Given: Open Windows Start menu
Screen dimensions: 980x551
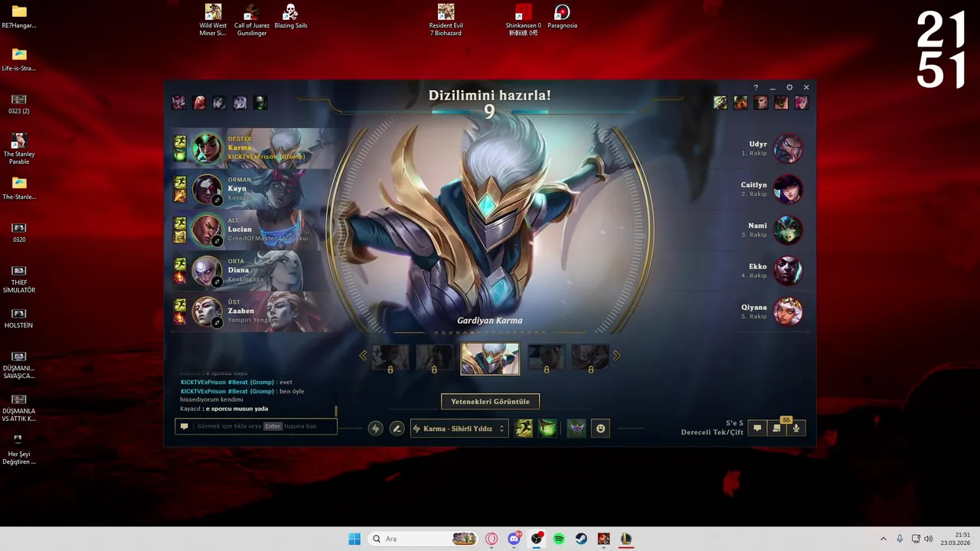Looking at the screenshot, I should point(354,539).
